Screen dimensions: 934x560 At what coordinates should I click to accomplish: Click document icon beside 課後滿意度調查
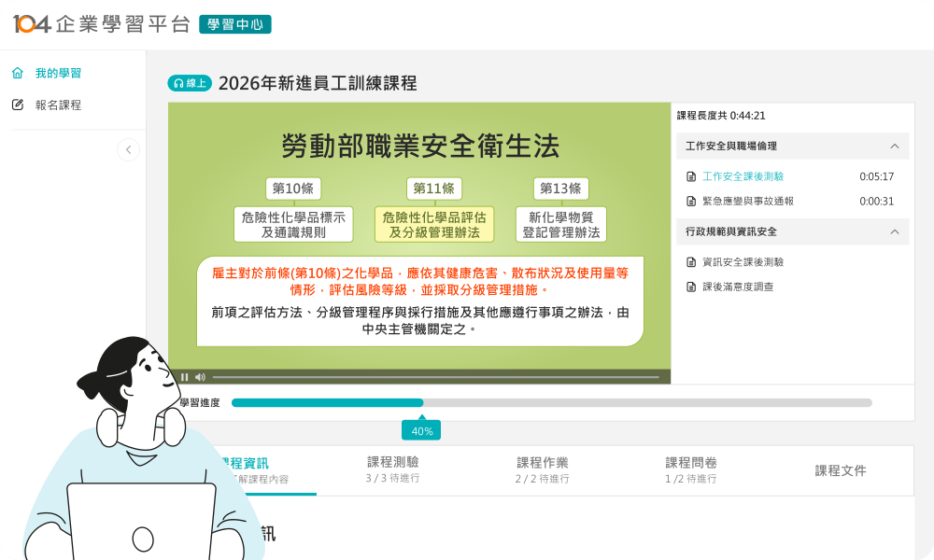(691, 287)
